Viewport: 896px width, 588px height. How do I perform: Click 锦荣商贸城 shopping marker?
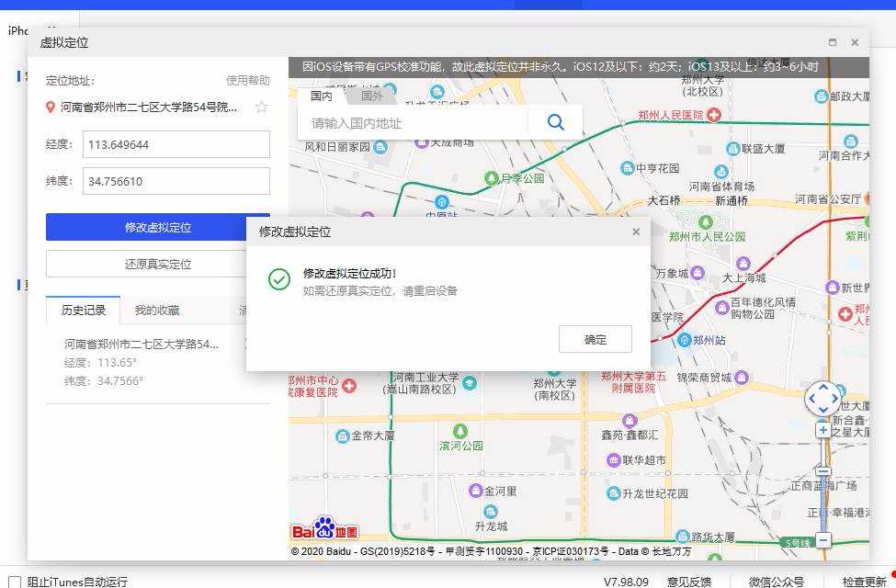click(x=742, y=377)
